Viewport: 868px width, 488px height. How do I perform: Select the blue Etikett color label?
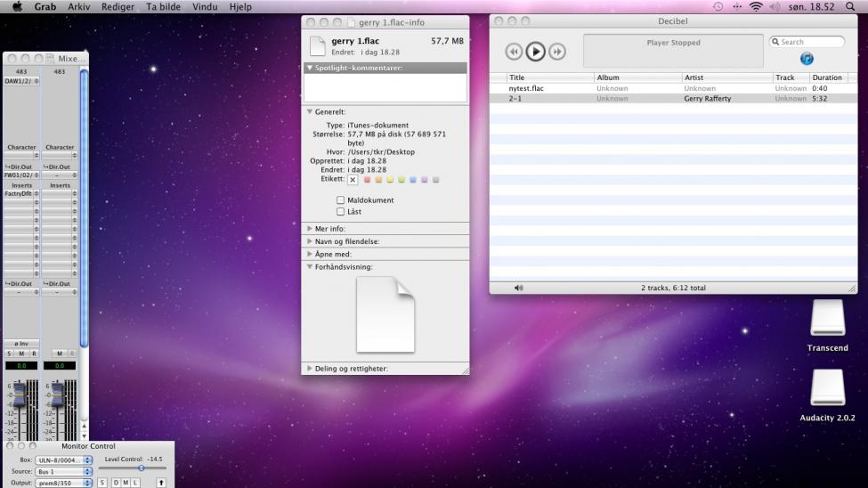(x=413, y=180)
